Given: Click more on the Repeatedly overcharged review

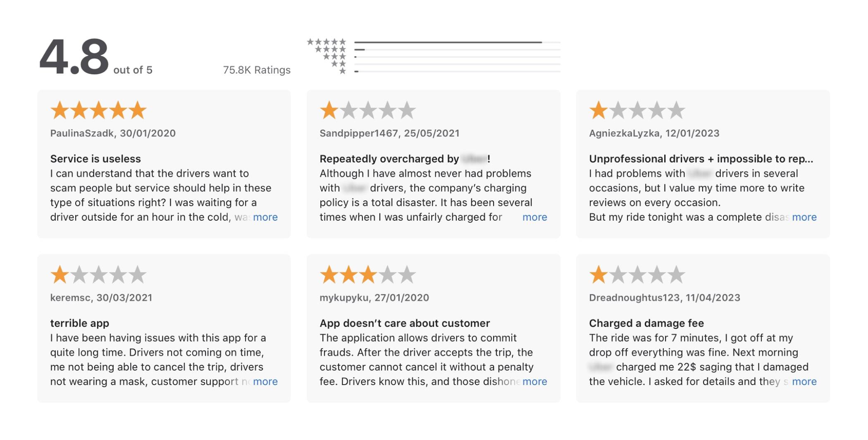Looking at the screenshot, I should click(534, 217).
